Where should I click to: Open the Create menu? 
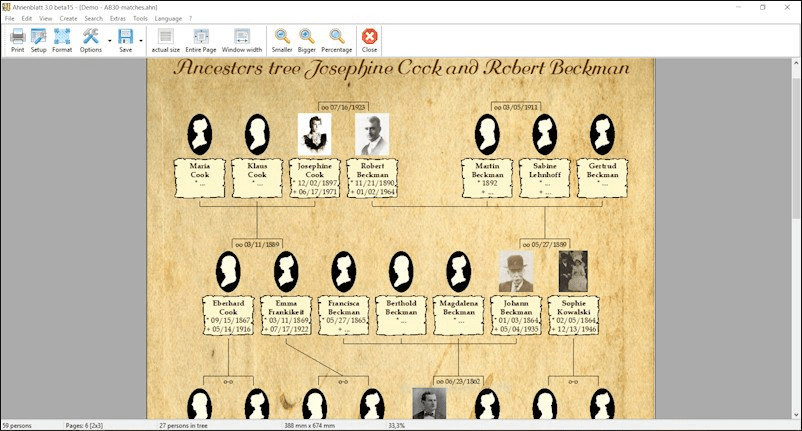click(x=68, y=18)
